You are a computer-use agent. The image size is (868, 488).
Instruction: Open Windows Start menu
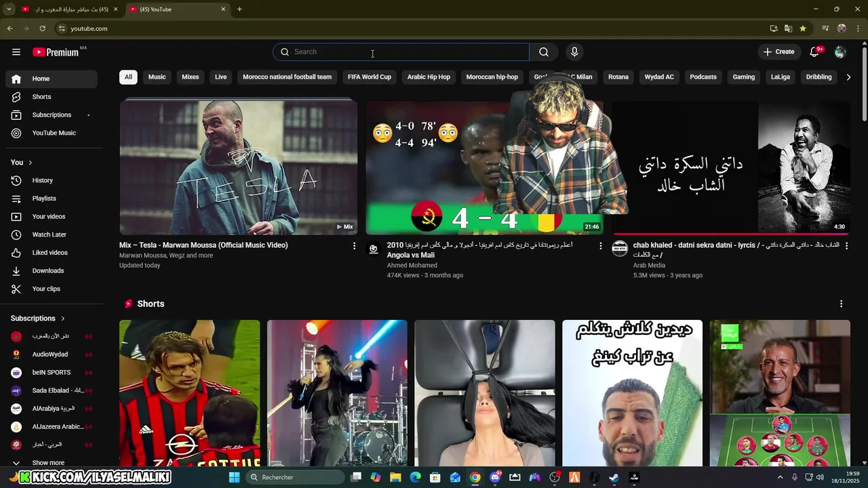[234, 477]
